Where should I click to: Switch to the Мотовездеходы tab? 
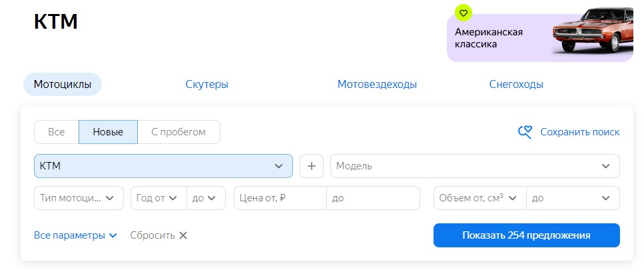[377, 85]
